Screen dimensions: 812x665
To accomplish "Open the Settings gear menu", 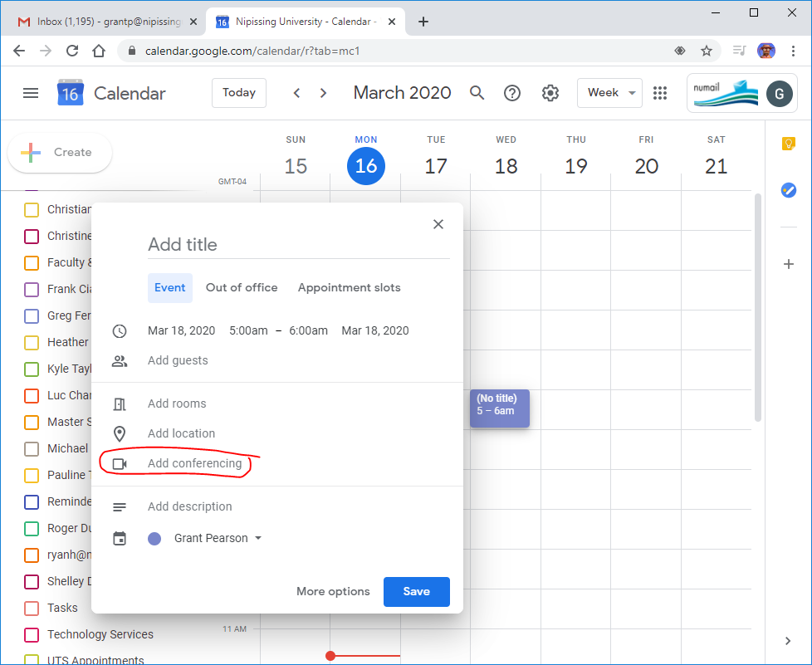I will tap(550, 93).
